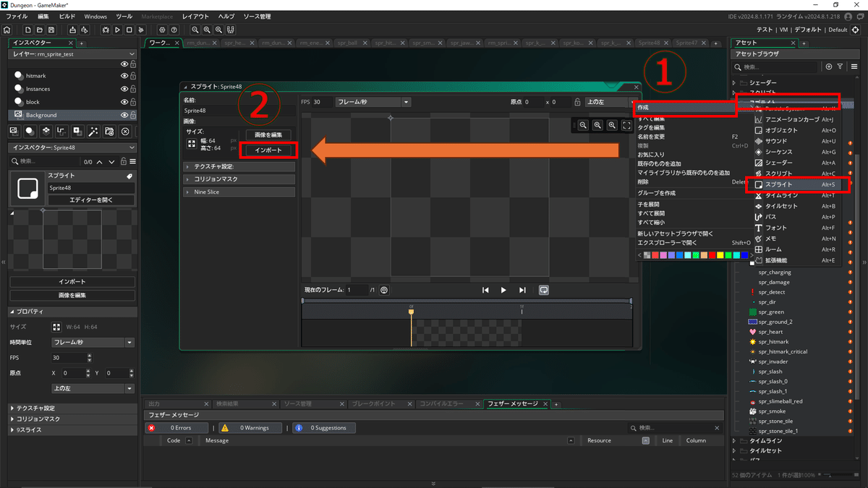The height and width of the screenshot is (488, 868).
Task: Hide the Background layer eye icon
Action: pyautogui.click(x=124, y=115)
